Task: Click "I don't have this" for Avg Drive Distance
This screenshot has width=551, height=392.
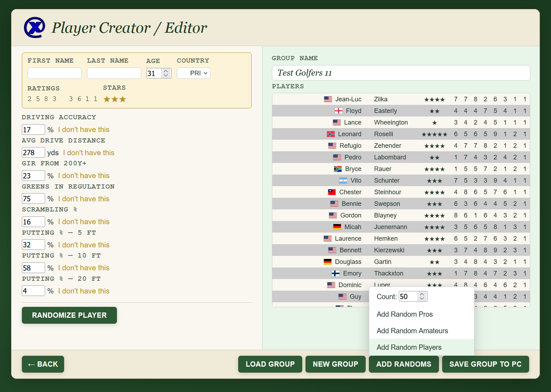Action: click(x=89, y=153)
